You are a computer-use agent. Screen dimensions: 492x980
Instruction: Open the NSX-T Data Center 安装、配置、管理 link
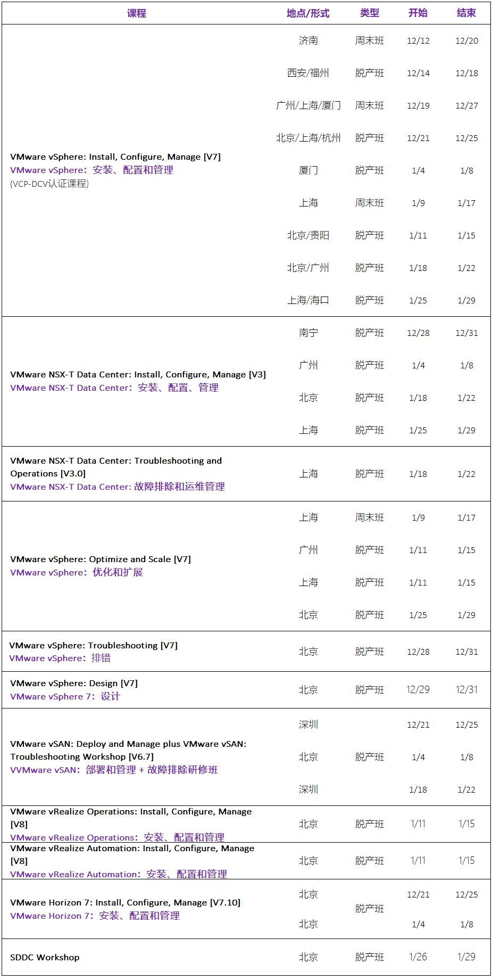114,388
